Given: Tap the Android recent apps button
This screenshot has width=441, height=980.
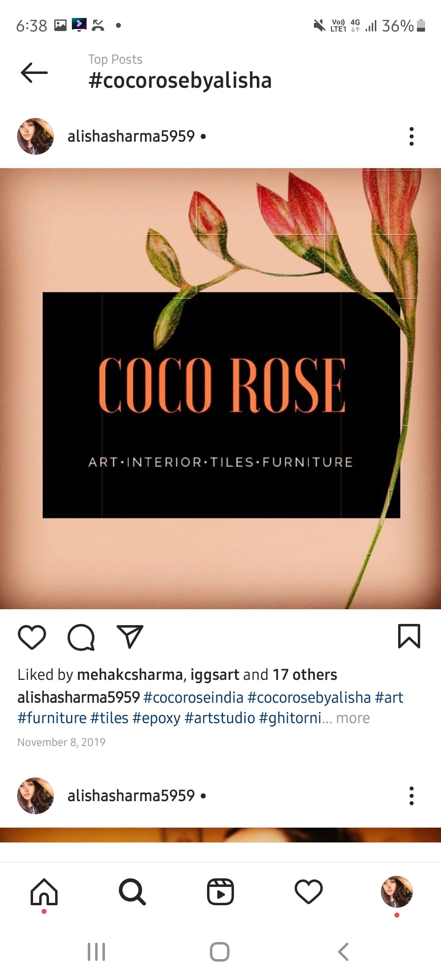Looking at the screenshot, I should pos(97,952).
